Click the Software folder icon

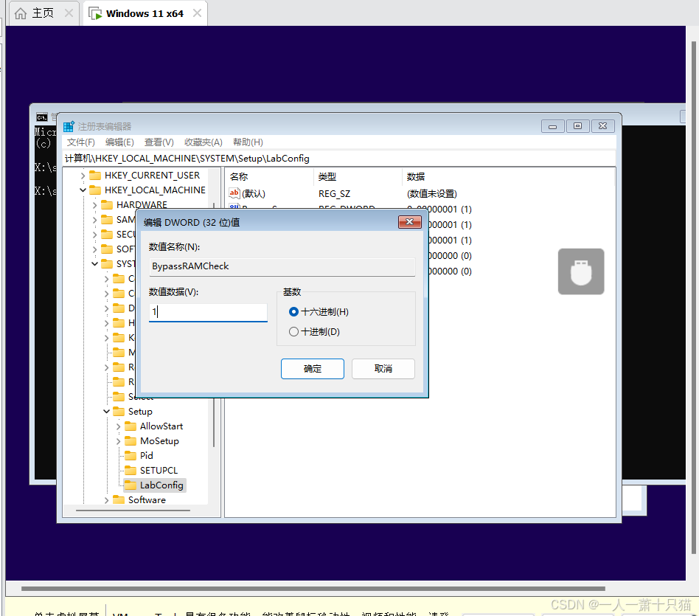119,499
